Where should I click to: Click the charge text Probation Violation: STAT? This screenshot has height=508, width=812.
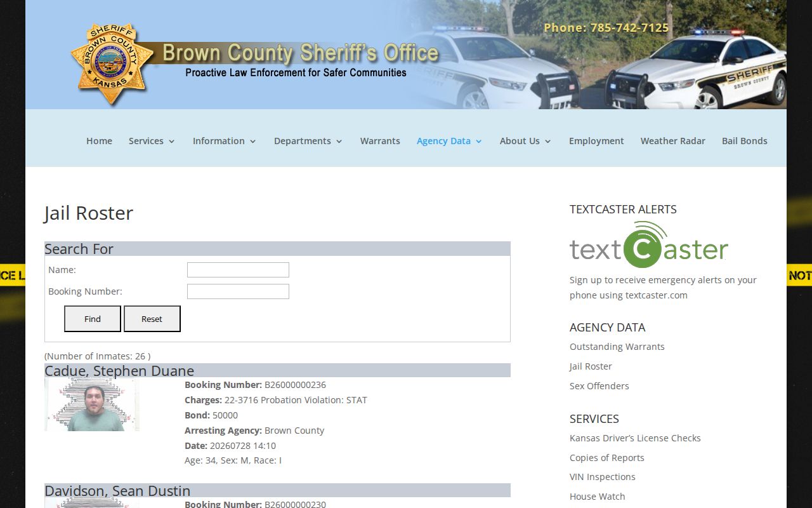pos(314,400)
